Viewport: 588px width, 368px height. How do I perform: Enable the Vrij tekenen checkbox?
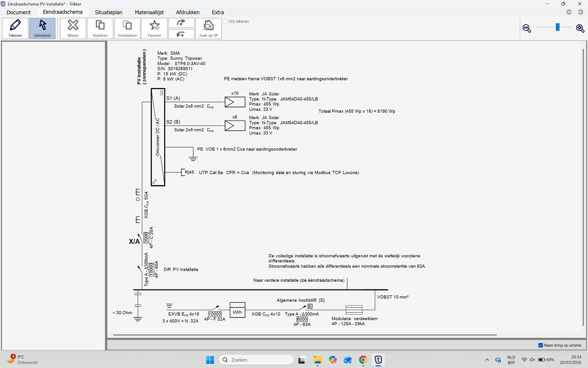coord(225,21)
